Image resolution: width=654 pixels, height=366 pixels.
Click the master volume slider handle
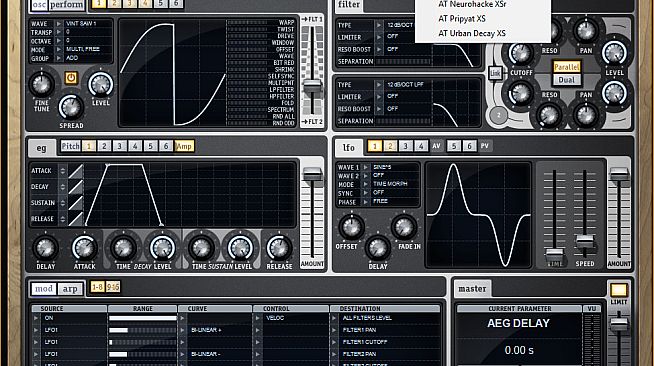(619, 324)
